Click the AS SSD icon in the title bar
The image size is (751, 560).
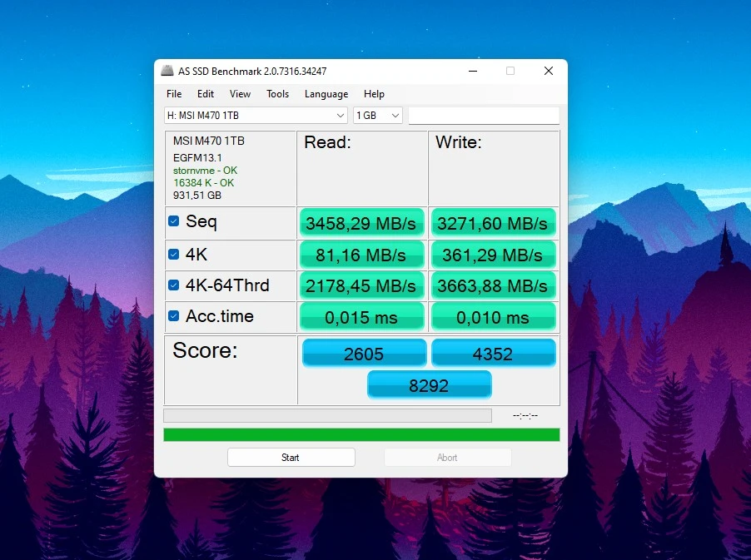[167, 71]
